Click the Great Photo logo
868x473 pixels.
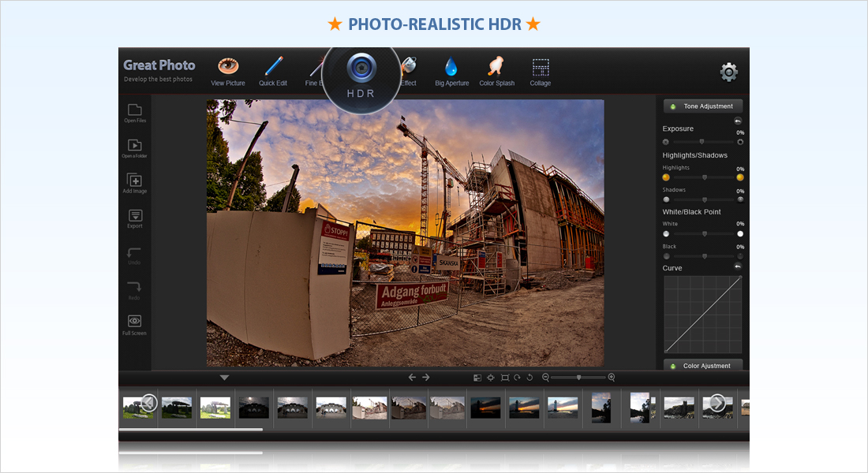click(x=159, y=65)
